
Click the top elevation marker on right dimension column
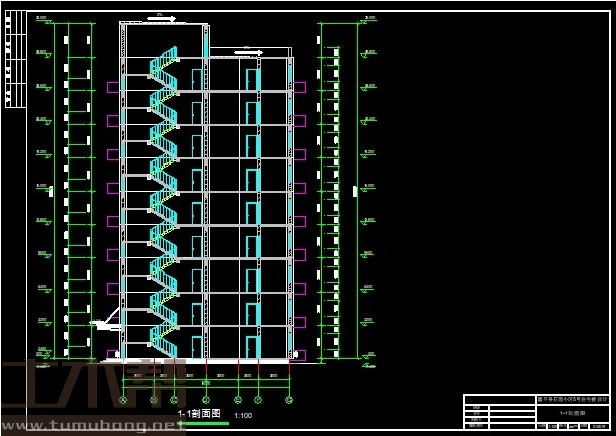click(369, 19)
